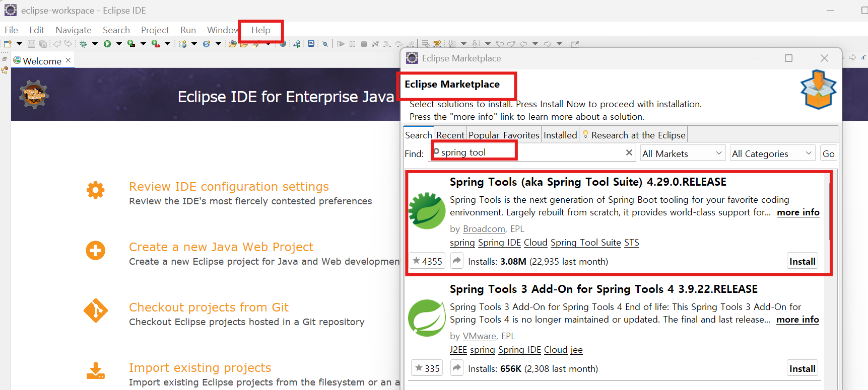Open Research at the Eclipse tab
Viewport: 868px width, 390px height.
tap(634, 135)
